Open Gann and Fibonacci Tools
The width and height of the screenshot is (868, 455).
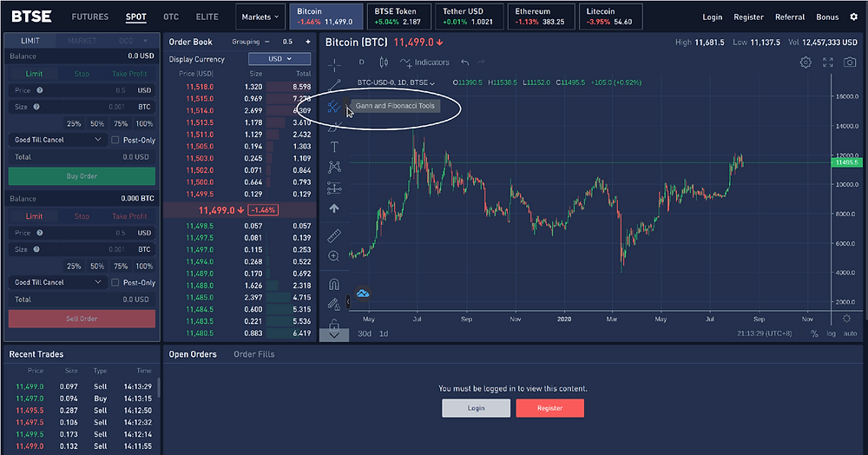point(333,106)
